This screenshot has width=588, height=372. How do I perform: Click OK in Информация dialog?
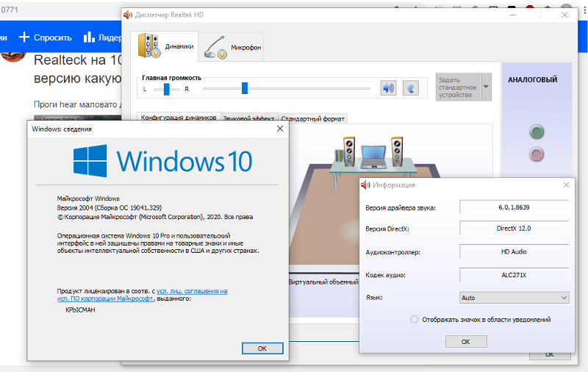click(x=466, y=342)
